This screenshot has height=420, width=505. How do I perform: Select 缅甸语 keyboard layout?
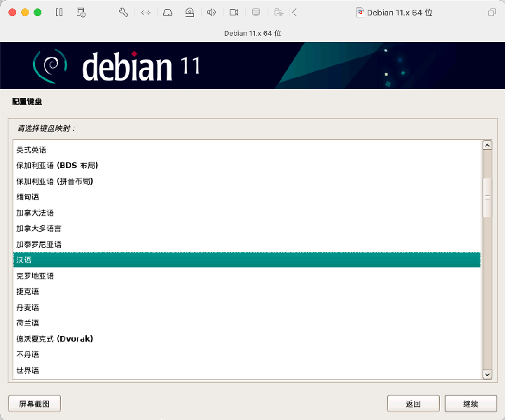247,197
